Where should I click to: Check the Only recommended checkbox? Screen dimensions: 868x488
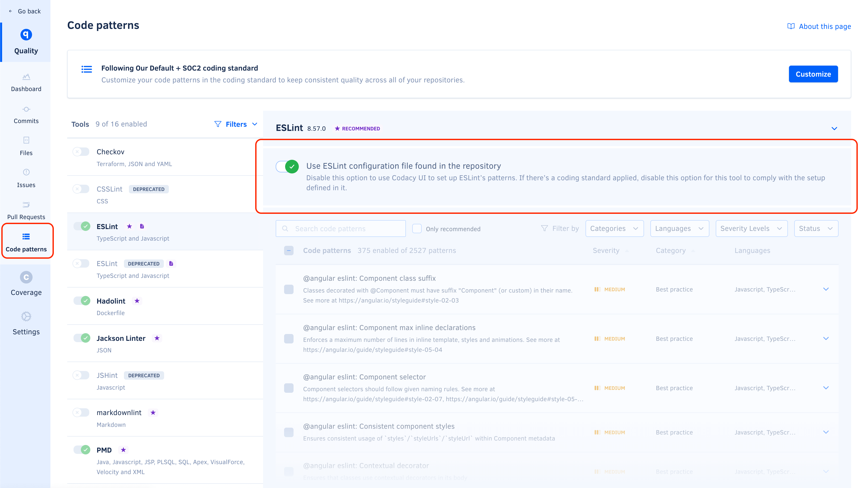[417, 229]
